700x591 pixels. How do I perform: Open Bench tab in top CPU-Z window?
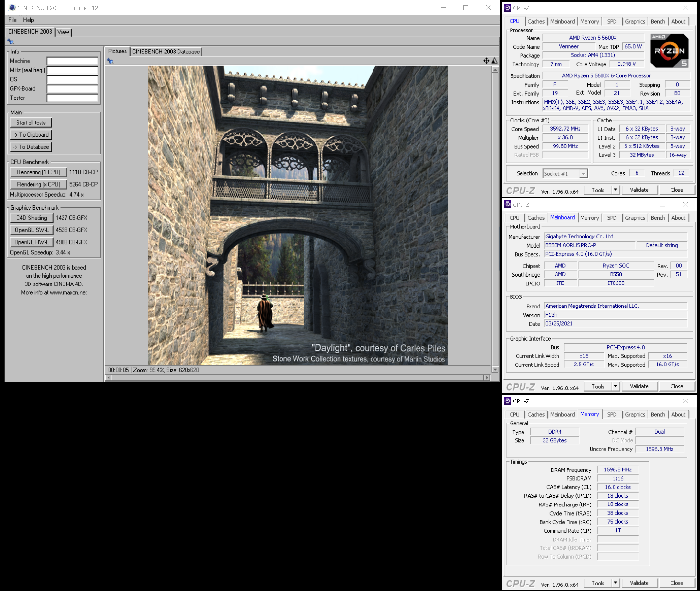(658, 21)
